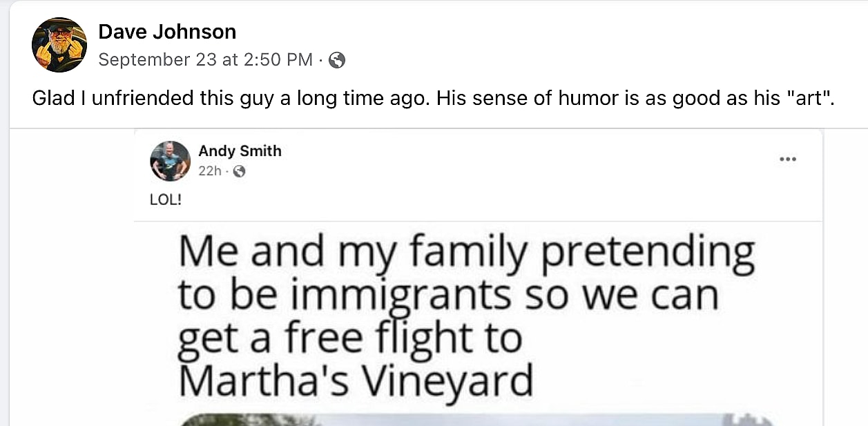Click 'Martha's Vineyard' text in the meme
Image resolution: width=868 pixels, height=426 pixels.
click(355, 378)
